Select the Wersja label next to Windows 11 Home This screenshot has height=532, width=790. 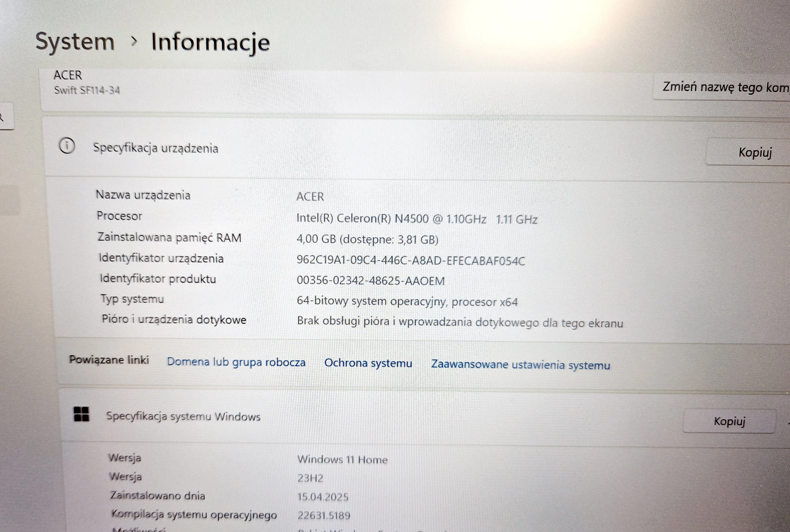[124, 458]
